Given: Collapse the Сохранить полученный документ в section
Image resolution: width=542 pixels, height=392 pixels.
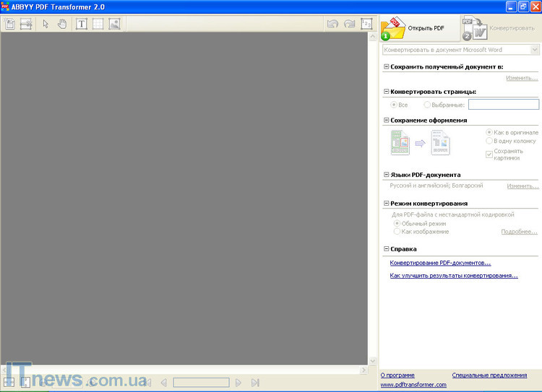Looking at the screenshot, I should 387,66.
